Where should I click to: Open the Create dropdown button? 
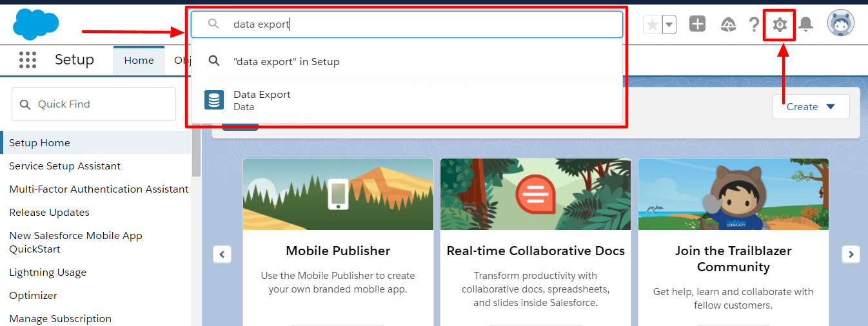(x=811, y=106)
